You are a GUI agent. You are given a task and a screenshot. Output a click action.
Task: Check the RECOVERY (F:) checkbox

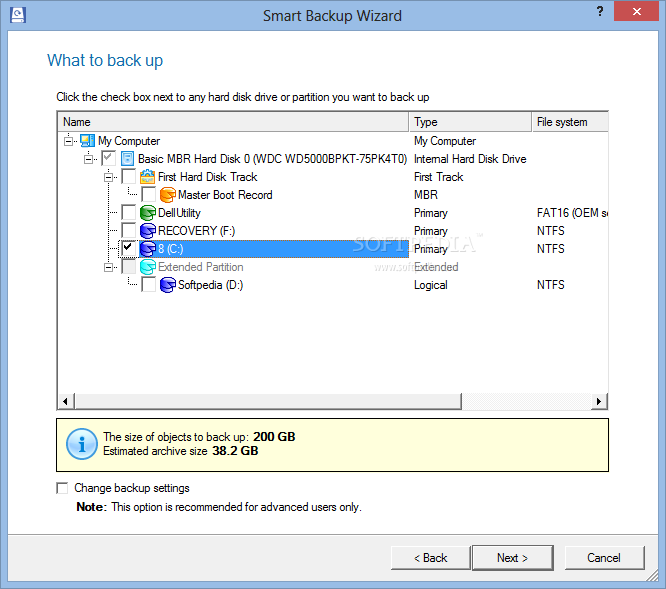click(x=128, y=231)
